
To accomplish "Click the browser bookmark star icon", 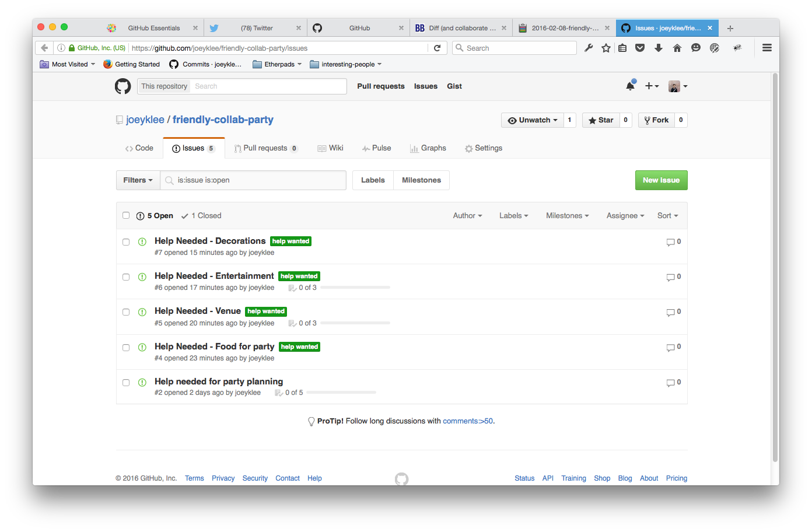I will pos(606,48).
